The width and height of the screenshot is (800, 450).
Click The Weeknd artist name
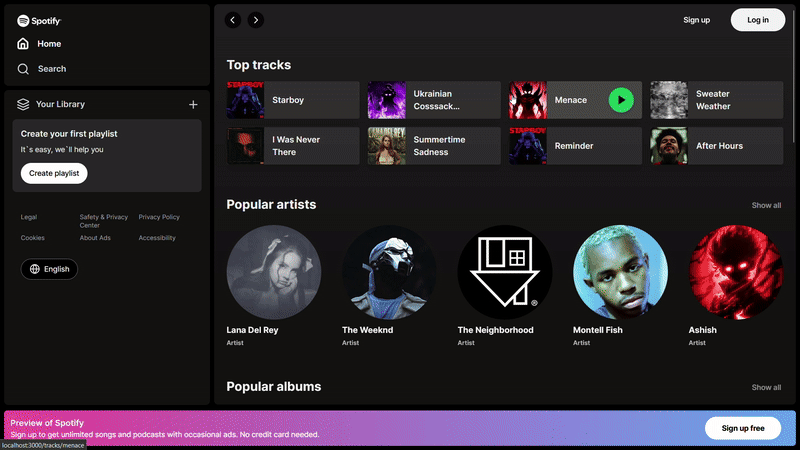point(367,330)
